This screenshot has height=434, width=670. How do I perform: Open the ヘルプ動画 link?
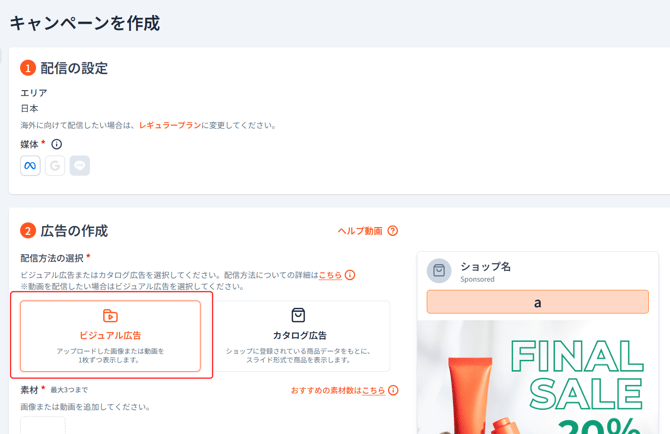coord(359,231)
